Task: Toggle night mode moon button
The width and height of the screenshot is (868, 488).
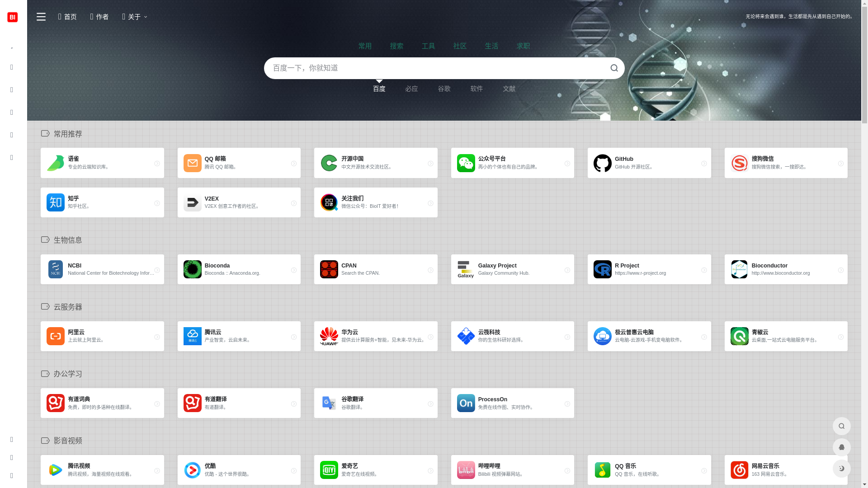Action: click(x=842, y=469)
